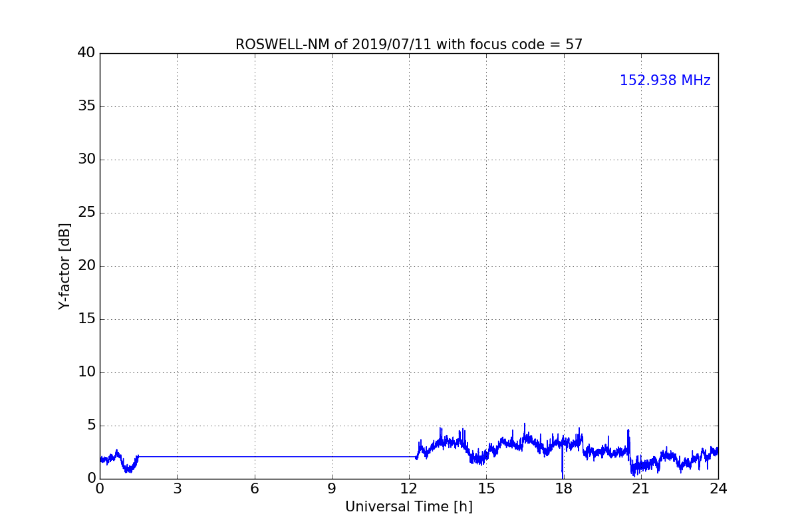Click the sharp downward spike near 18 hours

point(563,462)
